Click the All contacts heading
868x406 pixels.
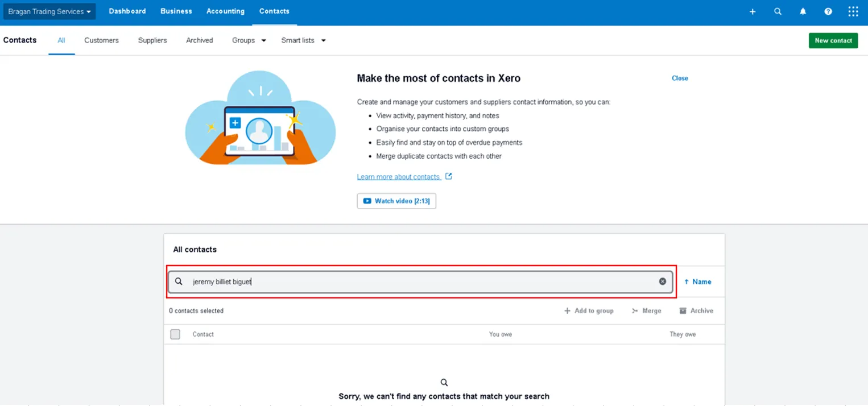coord(195,250)
